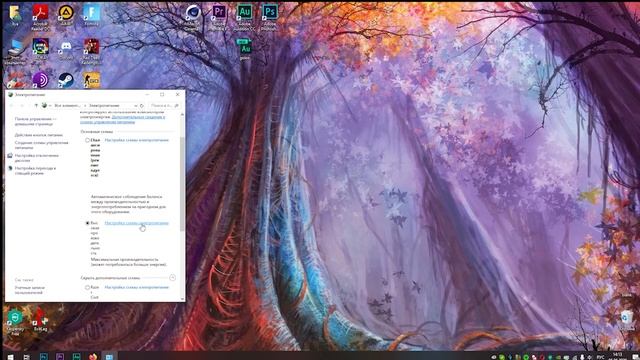Select Высокая производительность power plan radio
Image resolution: width=640 pixels, height=360 pixels.
87,223
